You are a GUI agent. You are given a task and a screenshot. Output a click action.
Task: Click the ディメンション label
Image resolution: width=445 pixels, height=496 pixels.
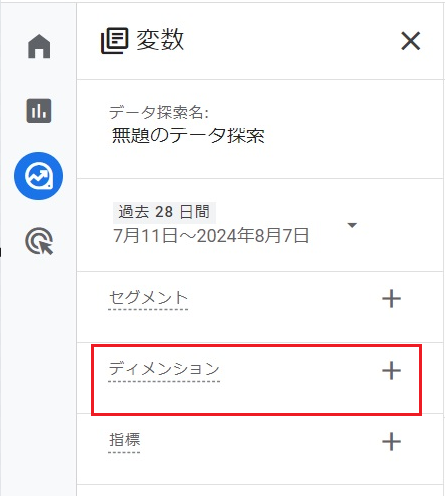click(164, 369)
